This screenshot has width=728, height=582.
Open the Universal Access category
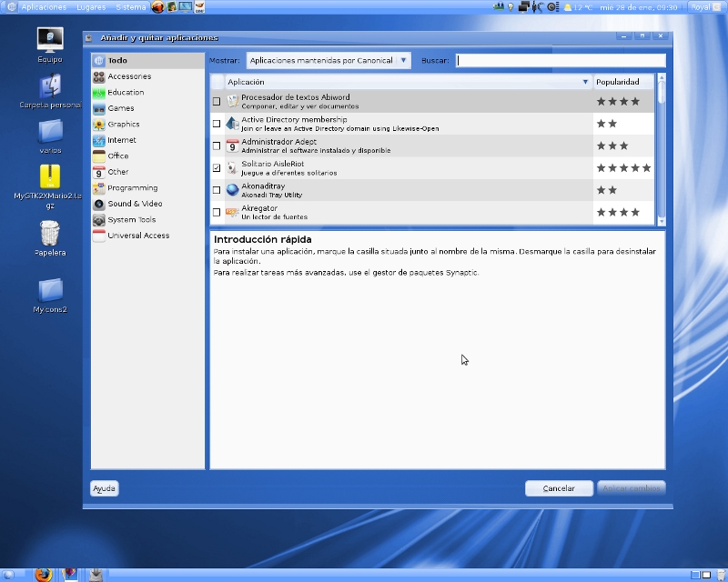point(147,236)
